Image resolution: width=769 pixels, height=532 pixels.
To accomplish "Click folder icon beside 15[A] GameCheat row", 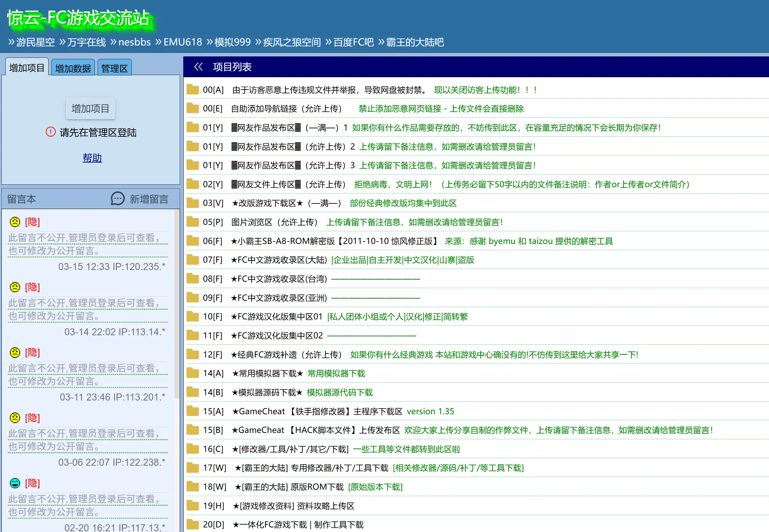I will point(193,411).
